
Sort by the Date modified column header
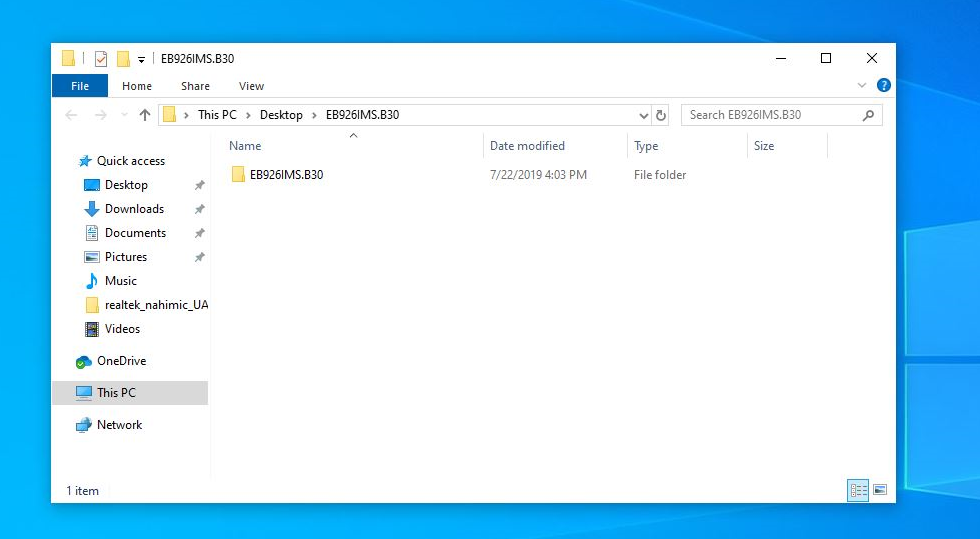coord(527,146)
